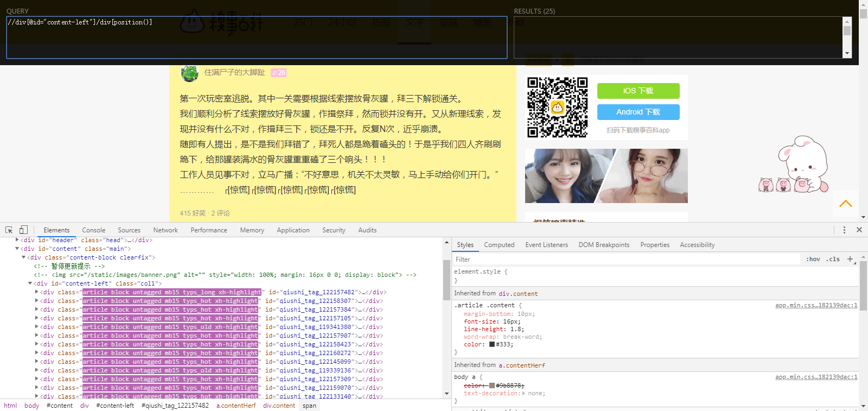Screen dimensions: 868x411
Task: Toggle the :hov element state button
Action: pyautogui.click(x=813, y=259)
